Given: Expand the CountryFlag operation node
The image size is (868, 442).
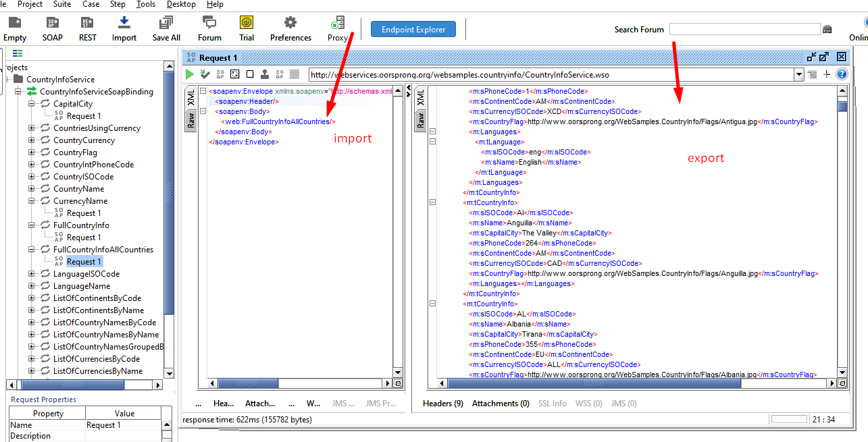Looking at the screenshot, I should 32,153.
